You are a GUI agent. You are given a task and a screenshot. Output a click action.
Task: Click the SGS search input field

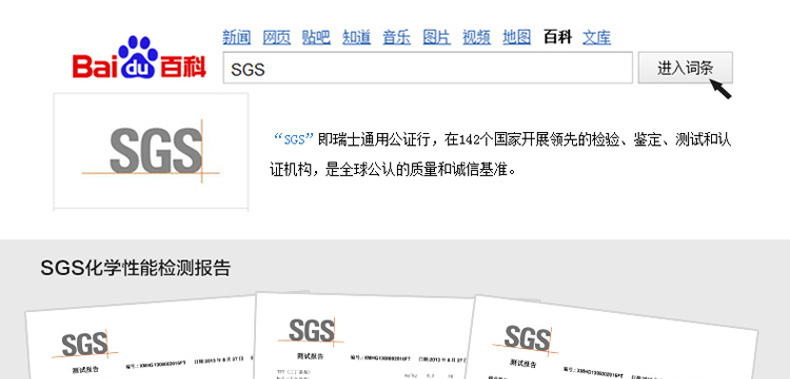[x=428, y=68]
